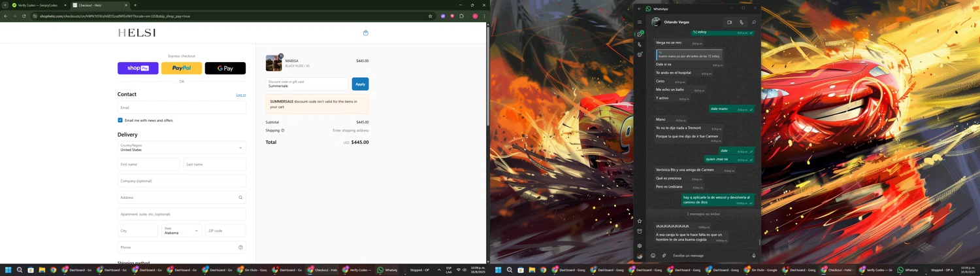Bookmark this page with star icon
Image resolution: width=980 pixels, height=276 pixels.
tap(430, 16)
